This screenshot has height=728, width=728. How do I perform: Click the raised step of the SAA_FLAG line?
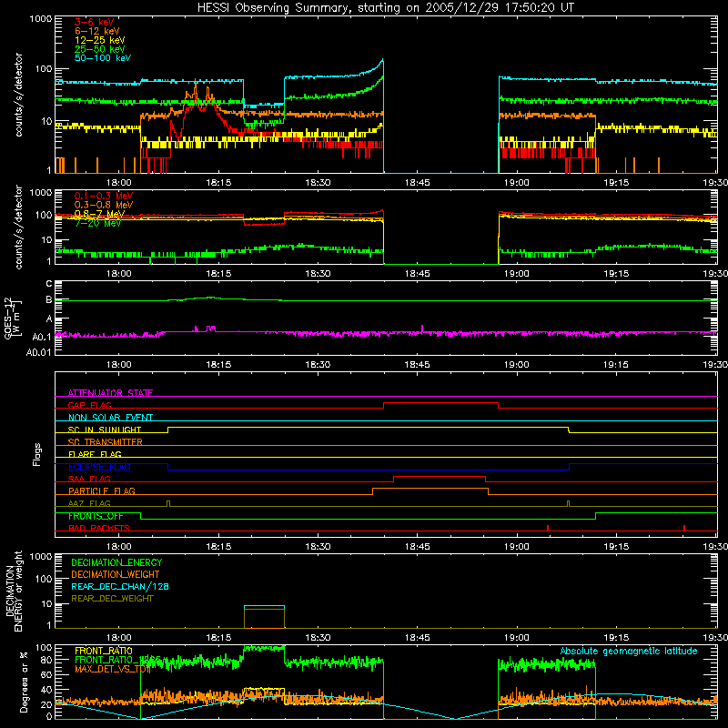click(440, 477)
